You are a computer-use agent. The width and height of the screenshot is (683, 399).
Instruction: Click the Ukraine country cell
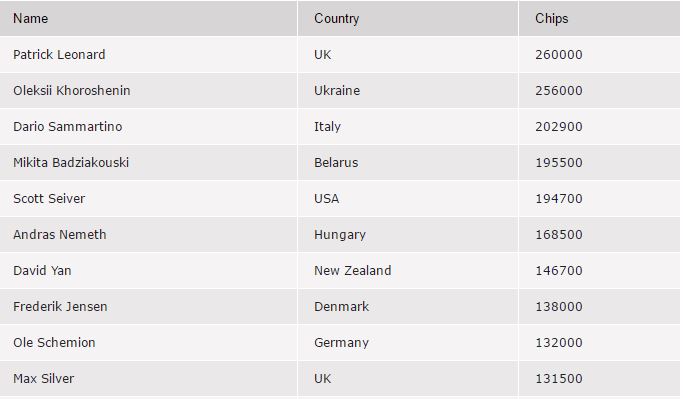[x=408, y=91]
